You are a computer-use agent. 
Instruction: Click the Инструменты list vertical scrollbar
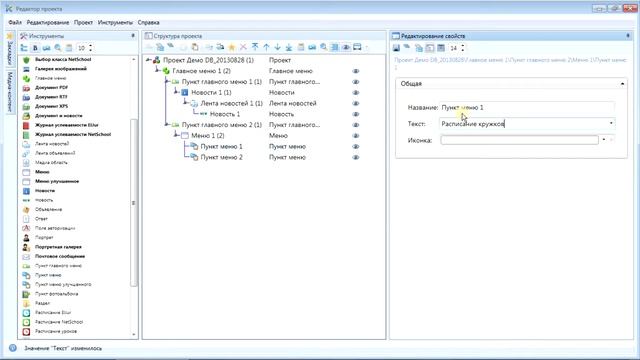click(x=133, y=202)
